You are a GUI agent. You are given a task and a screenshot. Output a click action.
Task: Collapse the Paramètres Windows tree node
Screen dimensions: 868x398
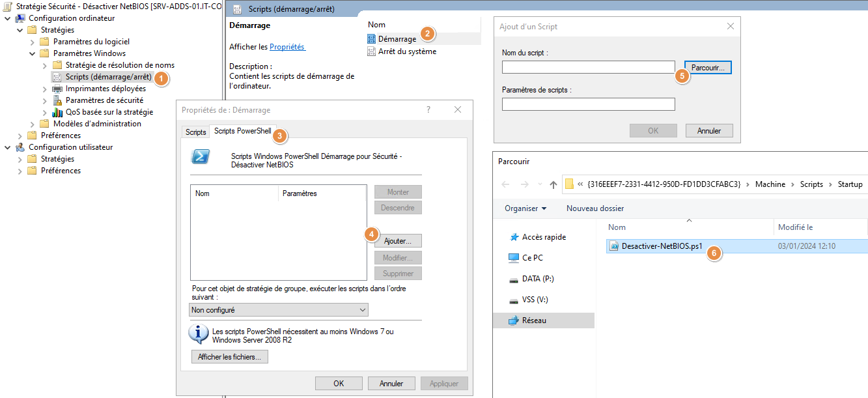click(32, 53)
